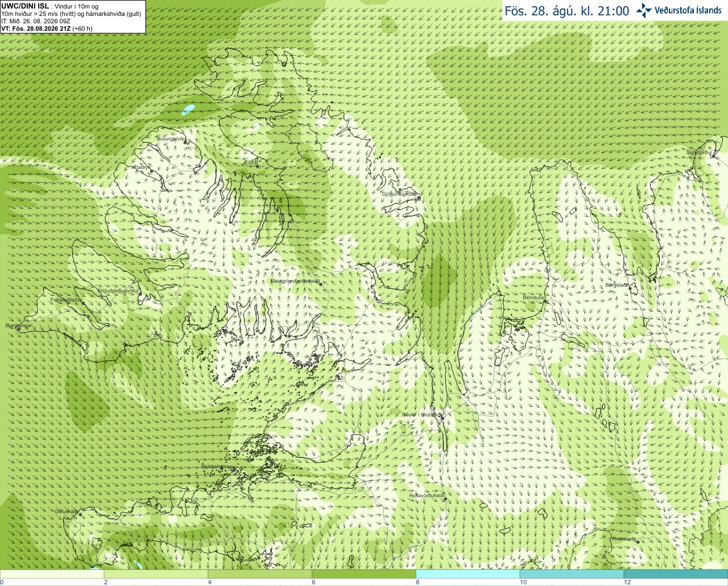Click the Steingrímsfjarðarheiði station label
728x586 pixels.
coord(294,281)
